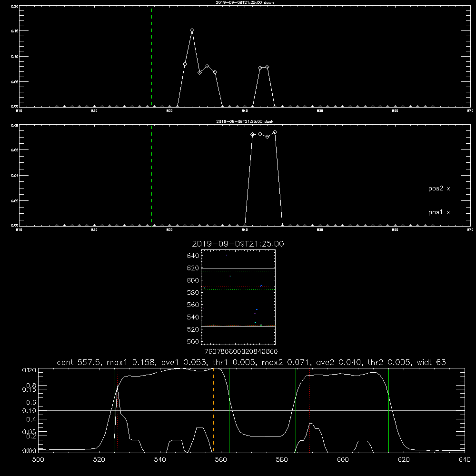
Task: Click the '0.4' y-axis label of bottom plot
Action: [32, 419]
